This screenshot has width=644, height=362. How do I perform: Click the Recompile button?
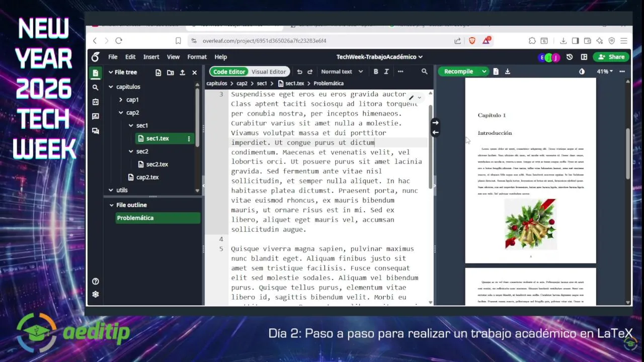458,71
